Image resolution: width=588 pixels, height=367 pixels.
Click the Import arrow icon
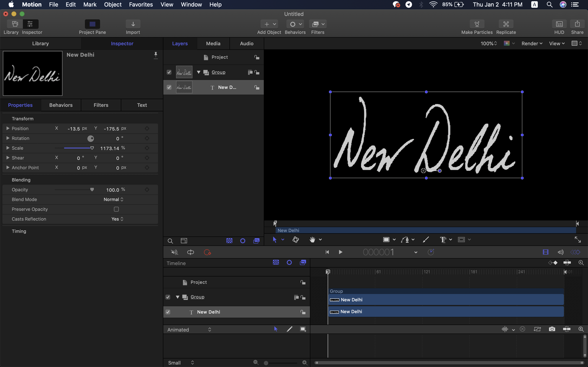pos(133,24)
